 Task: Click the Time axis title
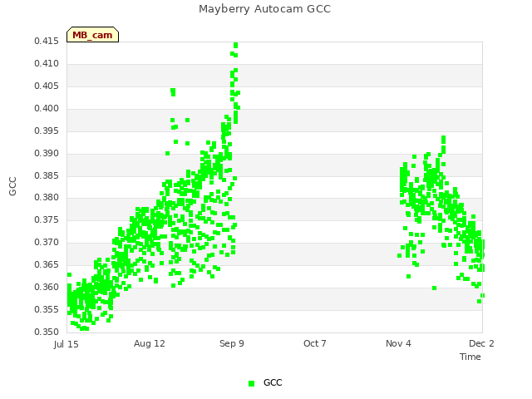pos(470,357)
